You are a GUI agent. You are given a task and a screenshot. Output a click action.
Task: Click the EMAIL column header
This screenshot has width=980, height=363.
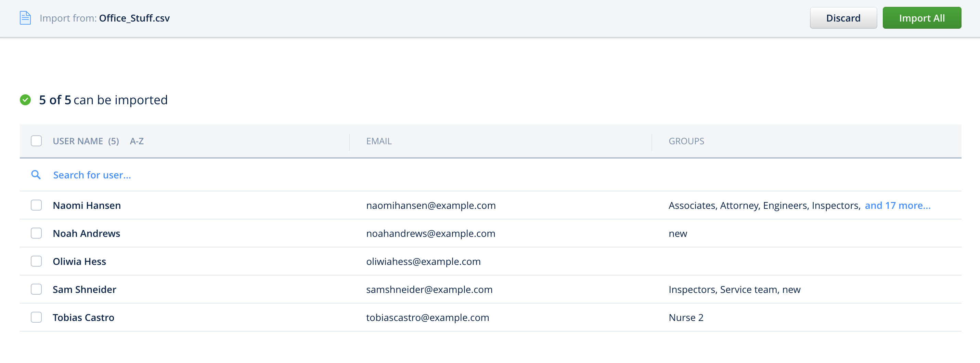pyautogui.click(x=378, y=141)
